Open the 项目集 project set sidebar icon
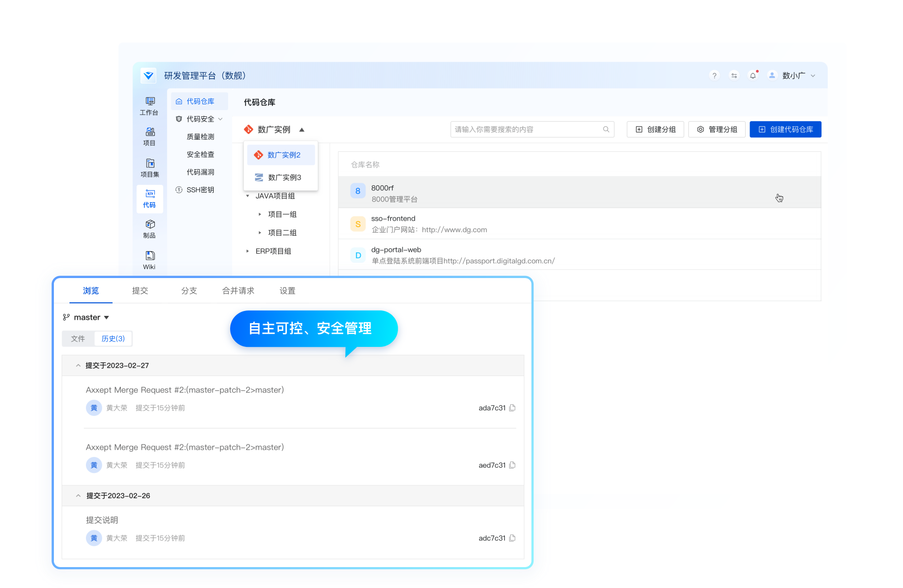Screen dimensions: 903x588 coord(150,168)
